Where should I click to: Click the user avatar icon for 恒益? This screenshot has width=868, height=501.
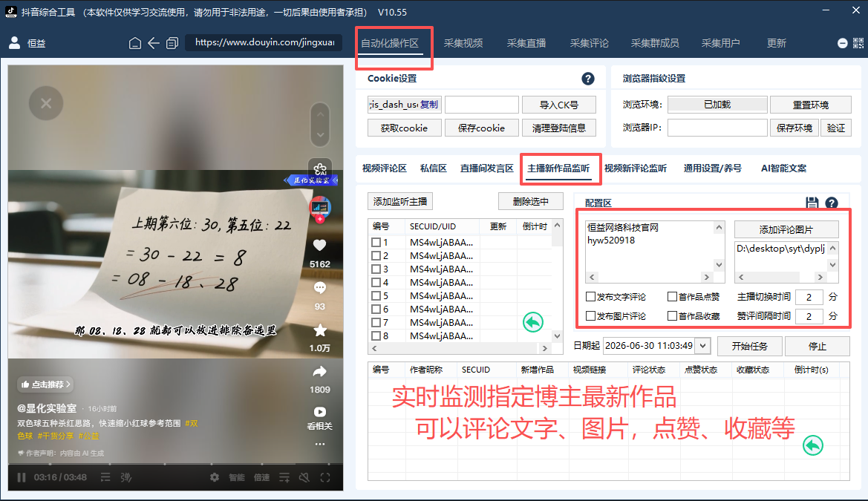point(15,42)
